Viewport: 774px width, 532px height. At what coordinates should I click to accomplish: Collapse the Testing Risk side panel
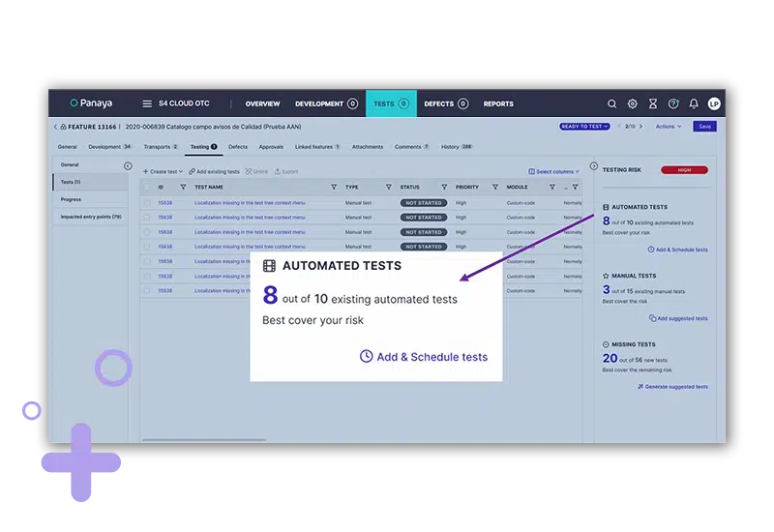tap(594, 165)
